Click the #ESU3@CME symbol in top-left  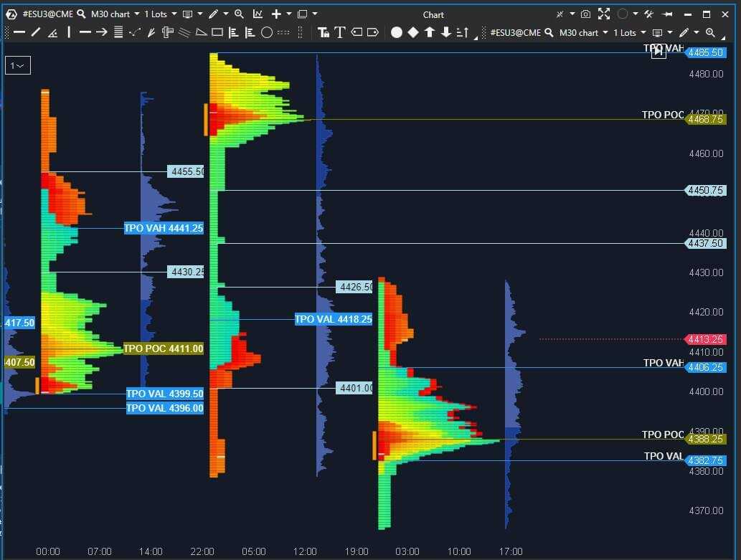tap(47, 14)
